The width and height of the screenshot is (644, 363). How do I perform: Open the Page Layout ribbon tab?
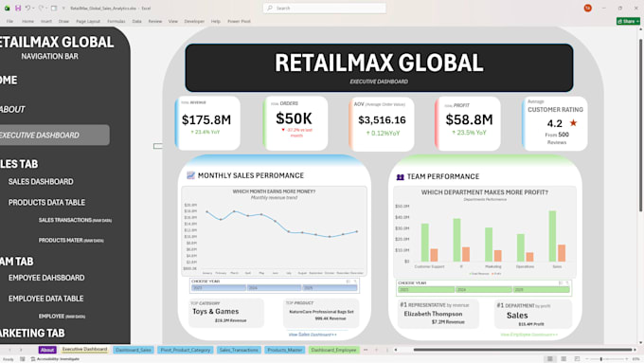coord(88,22)
